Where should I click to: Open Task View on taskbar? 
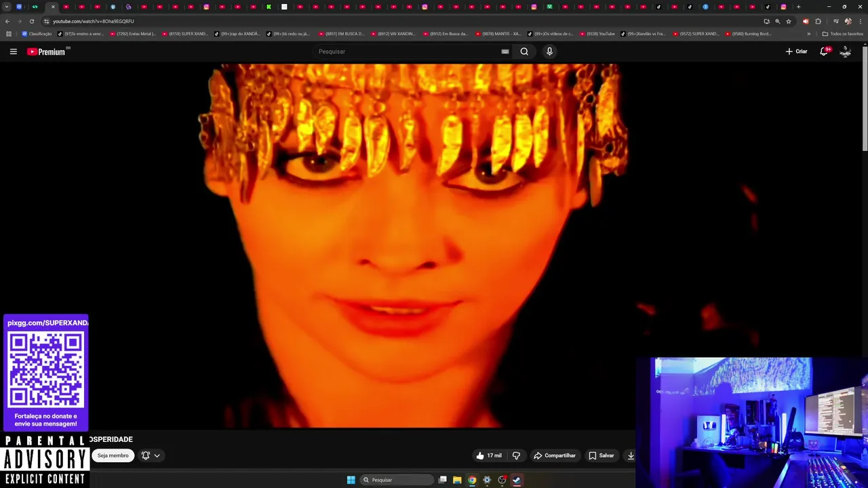442,480
